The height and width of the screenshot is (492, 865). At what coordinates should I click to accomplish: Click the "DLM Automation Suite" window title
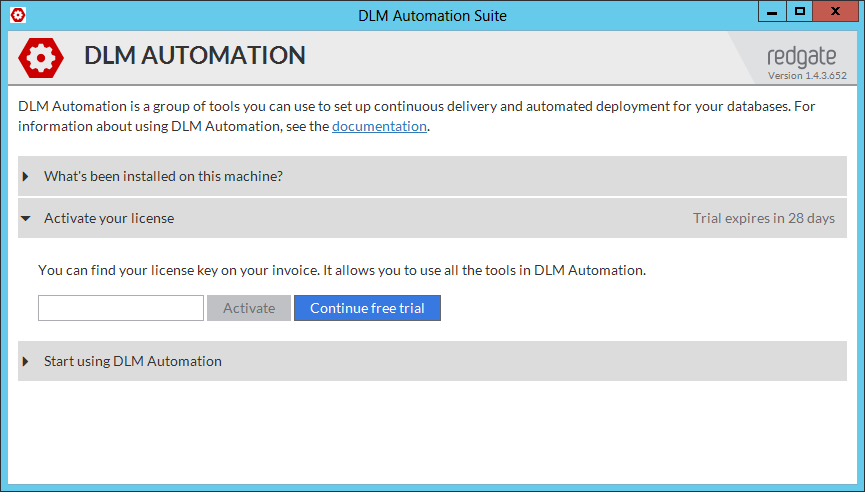coord(432,15)
